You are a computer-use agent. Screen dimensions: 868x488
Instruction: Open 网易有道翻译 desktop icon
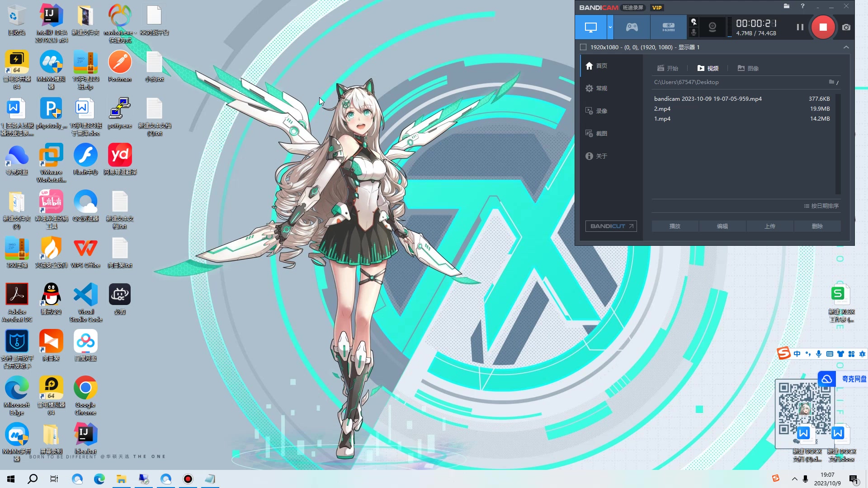point(120,160)
